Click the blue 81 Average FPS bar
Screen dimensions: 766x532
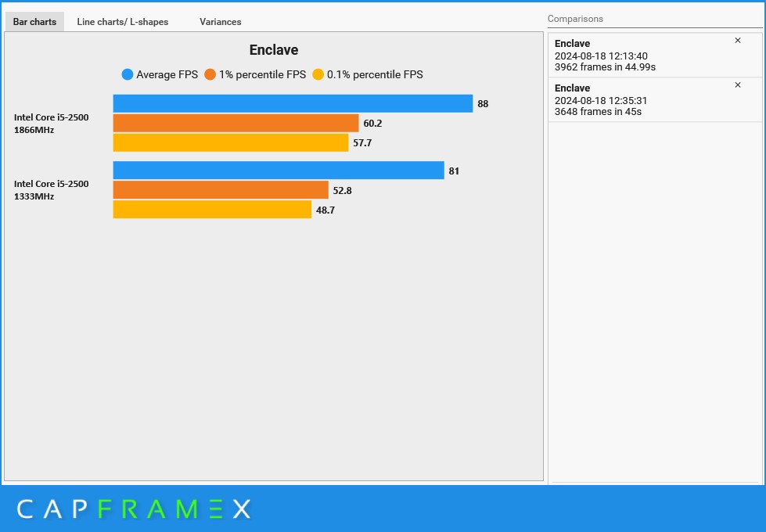tap(279, 171)
